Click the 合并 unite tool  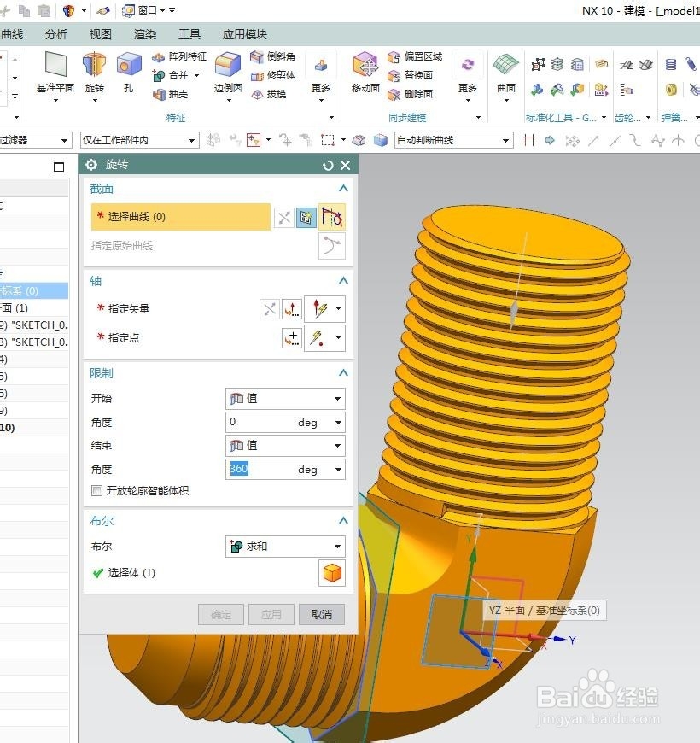point(172,75)
